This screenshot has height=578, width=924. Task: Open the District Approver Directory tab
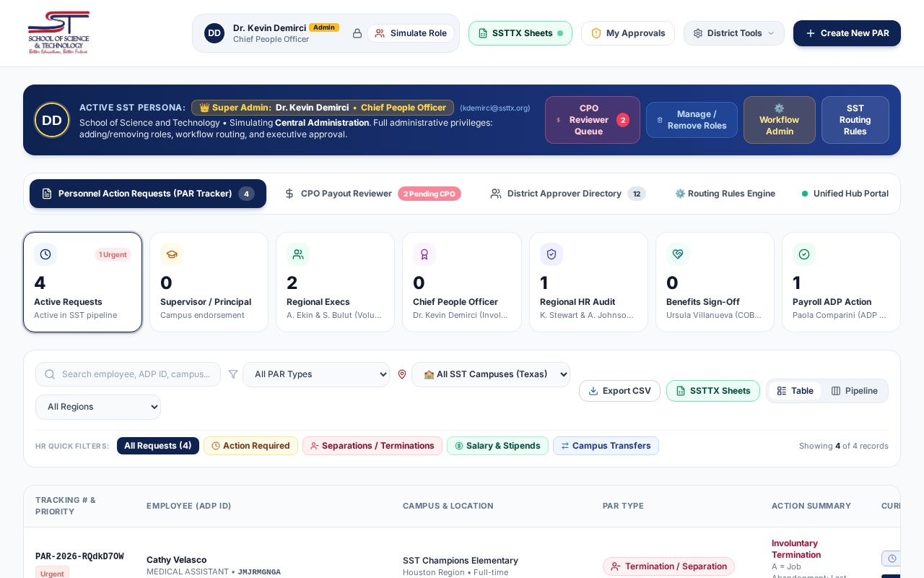(568, 194)
